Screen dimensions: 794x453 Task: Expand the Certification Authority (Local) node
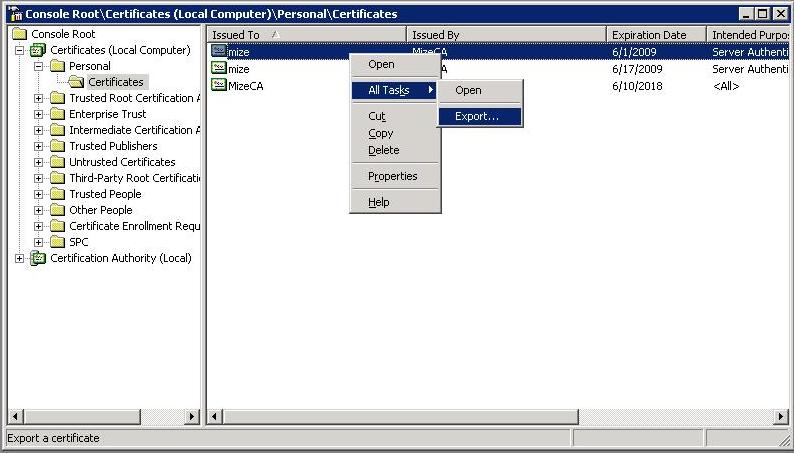click(20, 258)
